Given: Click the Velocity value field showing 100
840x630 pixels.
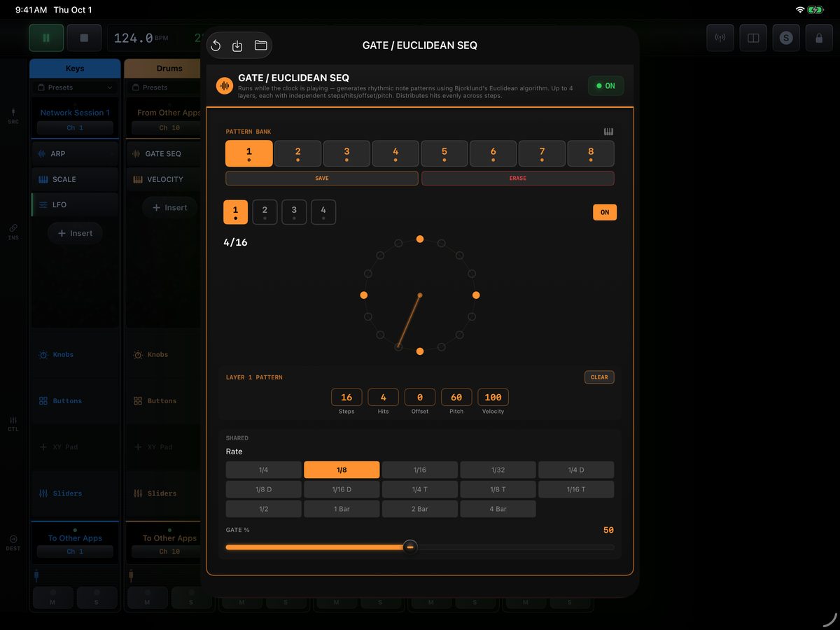Looking at the screenshot, I should 493,397.
